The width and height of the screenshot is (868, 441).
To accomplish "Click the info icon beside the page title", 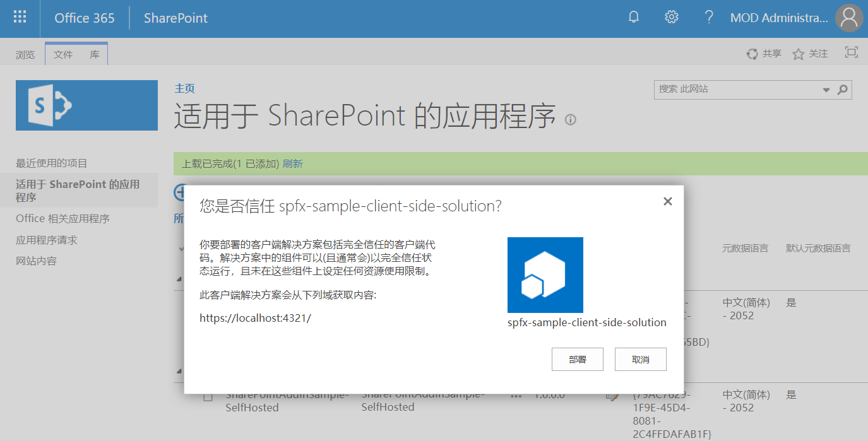I will (570, 119).
